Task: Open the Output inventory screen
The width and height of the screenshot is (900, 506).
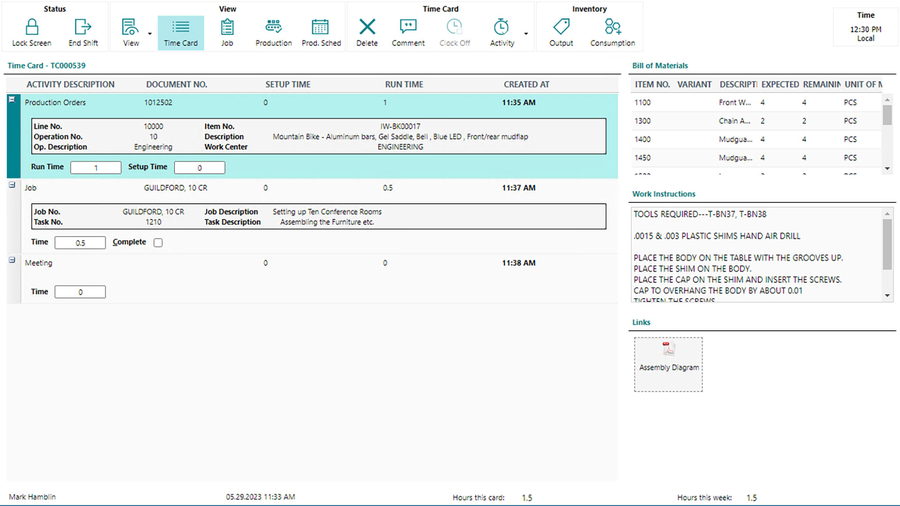Action: [561, 31]
